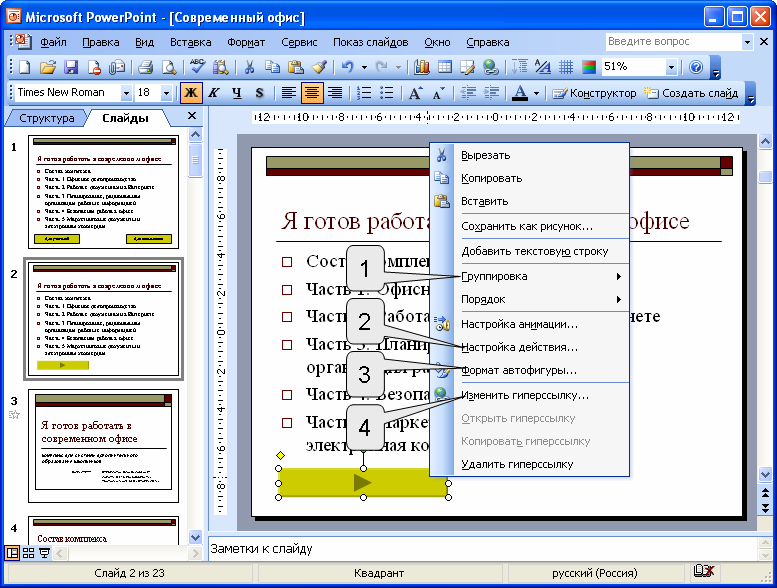The image size is (777, 588).
Task: Open the Файл menu
Action: [x=53, y=42]
